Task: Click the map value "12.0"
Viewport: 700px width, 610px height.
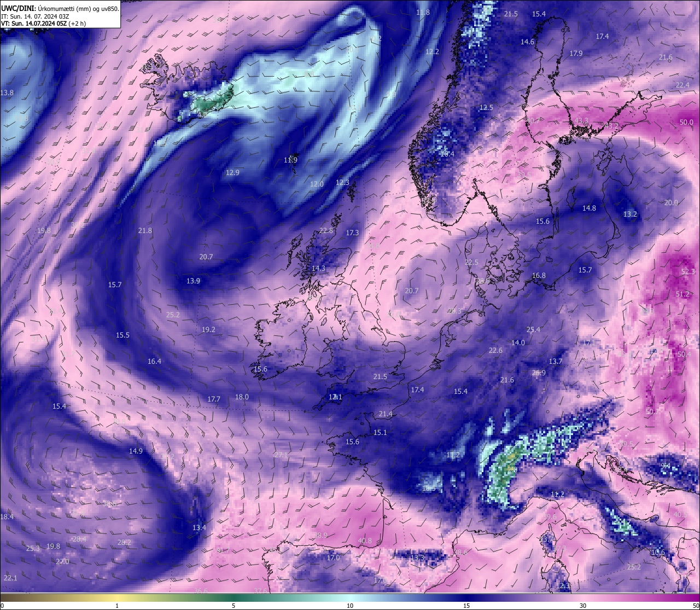Action: [317, 184]
